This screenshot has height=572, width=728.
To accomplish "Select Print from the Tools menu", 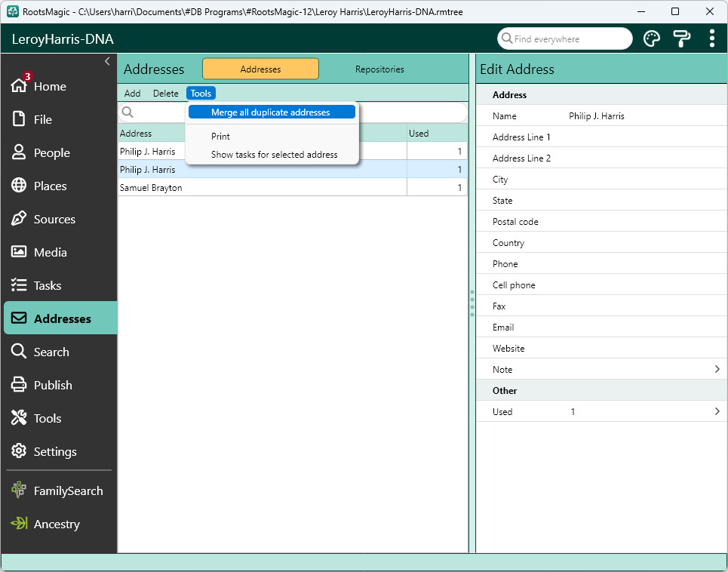I will 272,137.
